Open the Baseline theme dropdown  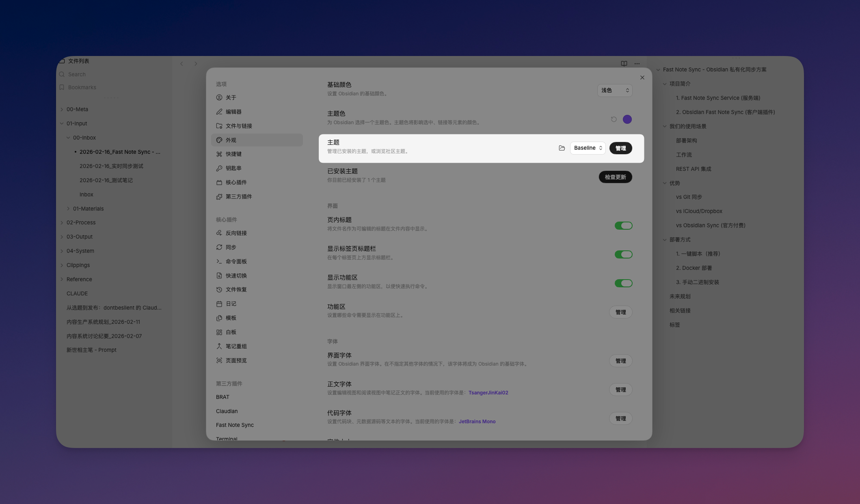[x=588, y=148]
